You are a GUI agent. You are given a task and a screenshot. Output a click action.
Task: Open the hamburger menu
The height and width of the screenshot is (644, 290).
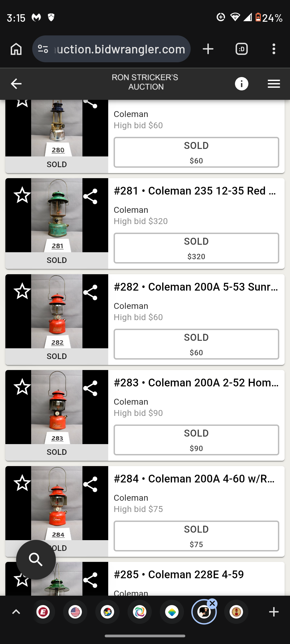pyautogui.click(x=274, y=84)
